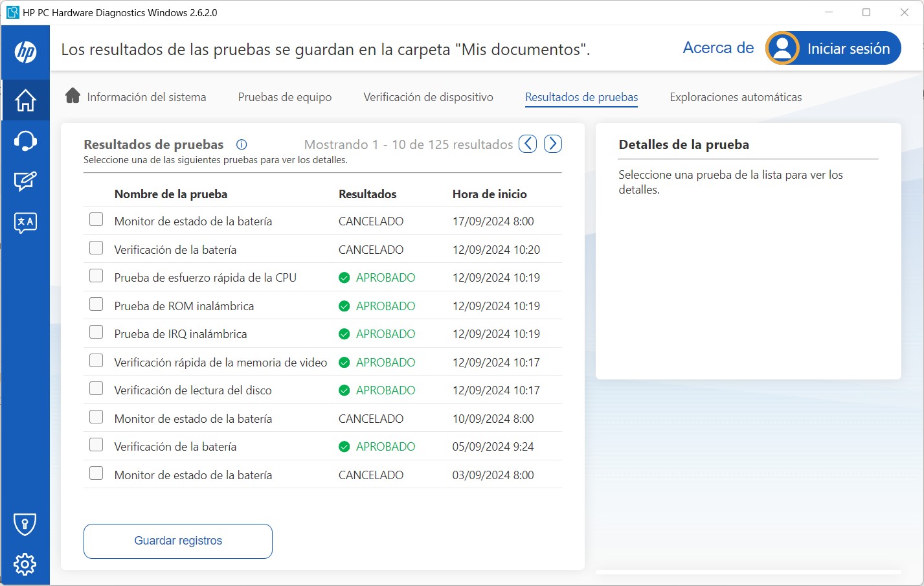
Task: Click the HP logo
Action: click(x=25, y=52)
